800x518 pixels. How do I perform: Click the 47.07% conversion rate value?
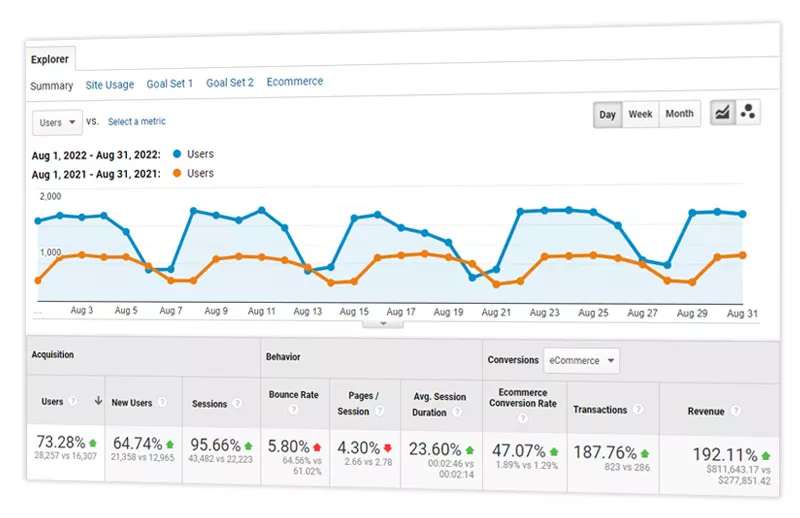point(519,451)
